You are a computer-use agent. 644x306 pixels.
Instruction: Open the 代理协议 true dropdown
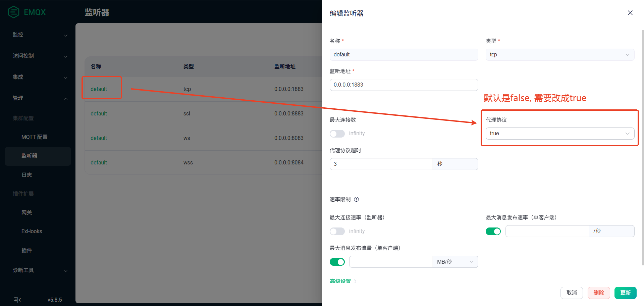[560, 134]
